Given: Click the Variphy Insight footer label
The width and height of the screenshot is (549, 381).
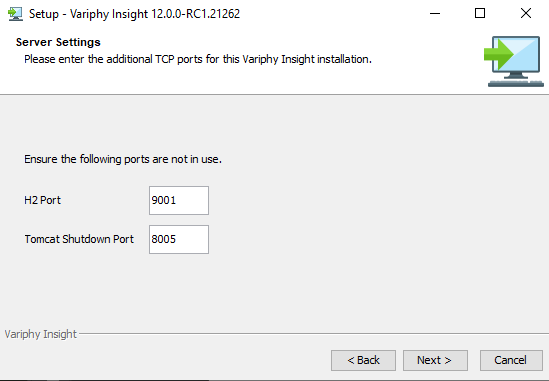Looking at the screenshot, I should click(x=41, y=334).
